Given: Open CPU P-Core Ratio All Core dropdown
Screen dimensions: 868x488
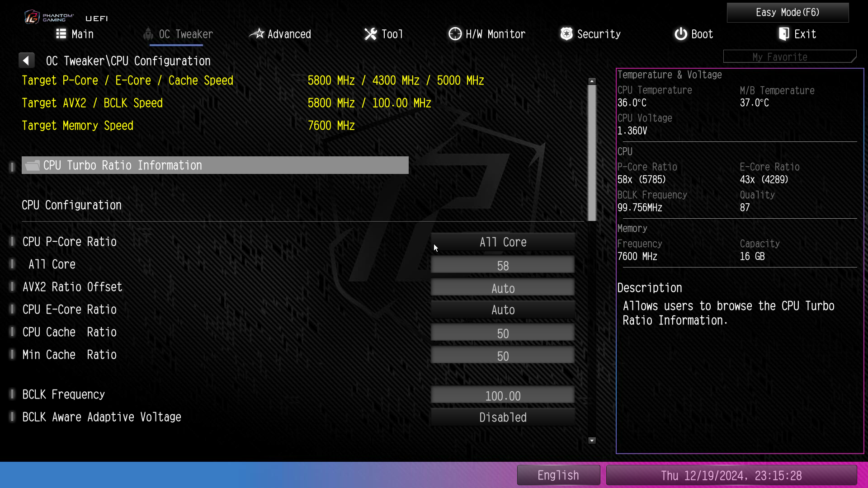Looking at the screenshot, I should pyautogui.click(x=503, y=242).
